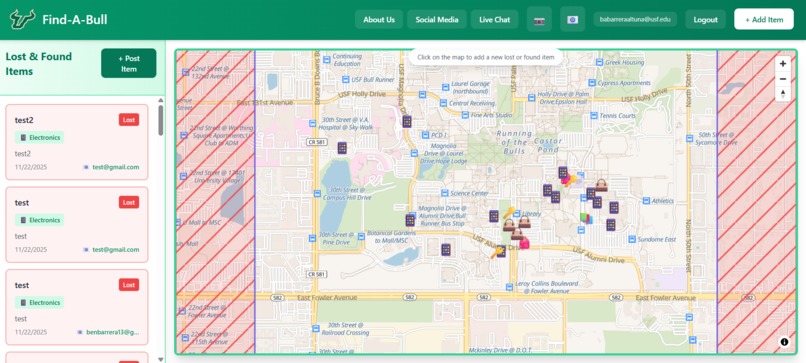Viewport: 806px width, 363px height.
Task: Click the Sundome East bus stop icon
Action: [631, 240]
